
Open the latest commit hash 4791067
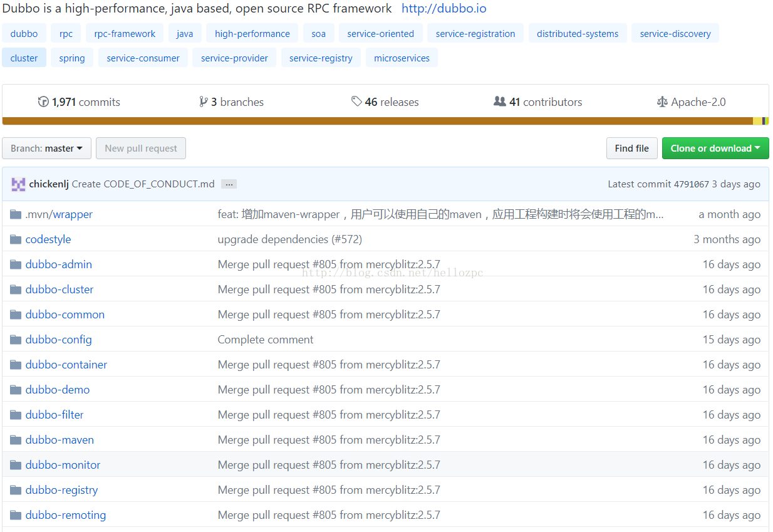coord(691,184)
